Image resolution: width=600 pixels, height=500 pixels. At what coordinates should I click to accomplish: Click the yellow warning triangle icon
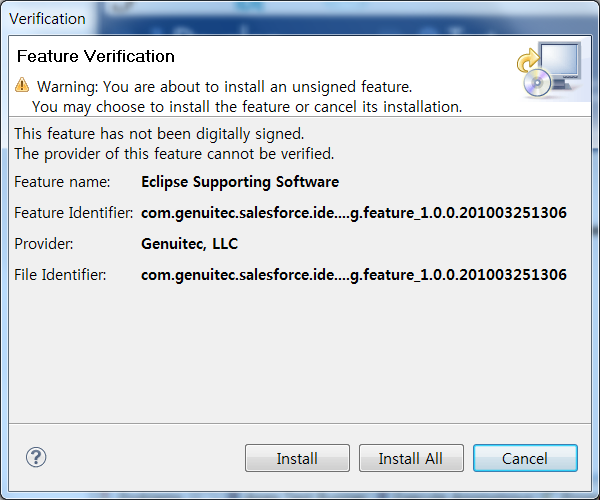click(22, 85)
